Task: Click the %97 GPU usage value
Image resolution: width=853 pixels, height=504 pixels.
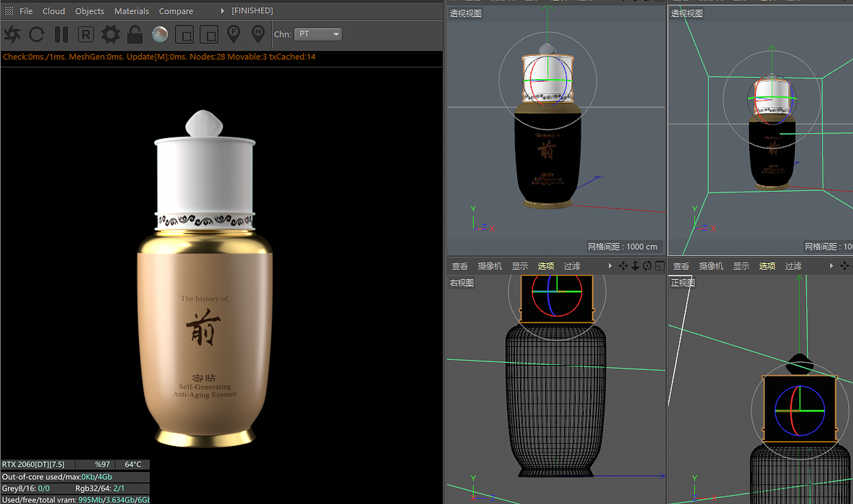Action: pos(102,465)
